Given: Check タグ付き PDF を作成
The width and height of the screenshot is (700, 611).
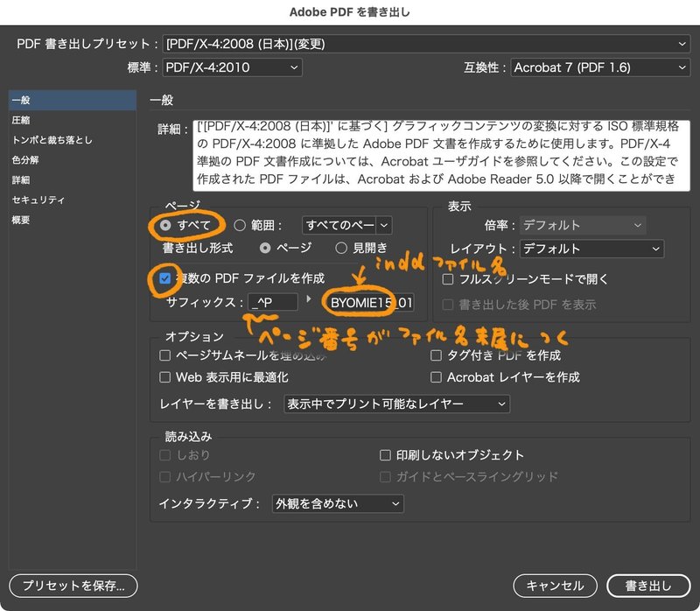Looking at the screenshot, I should tap(436, 355).
